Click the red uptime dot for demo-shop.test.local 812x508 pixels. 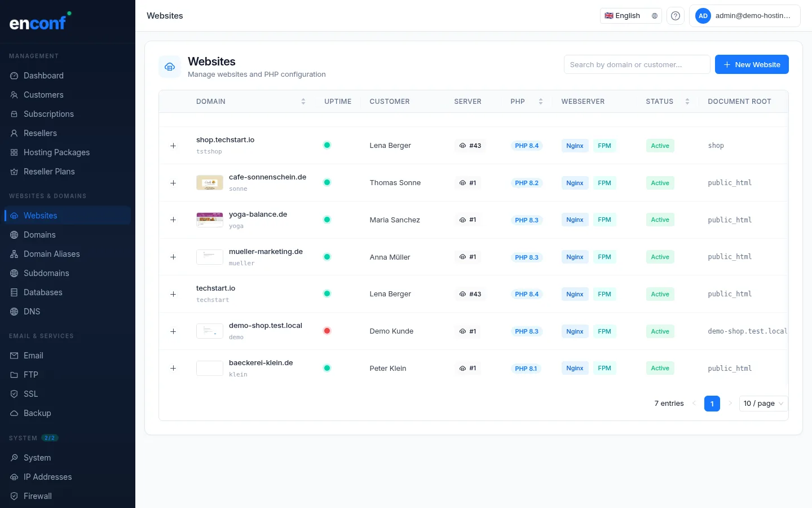pos(327,331)
